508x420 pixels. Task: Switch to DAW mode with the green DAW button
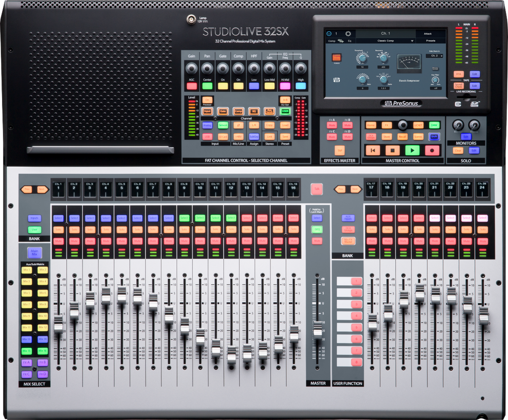(434, 125)
